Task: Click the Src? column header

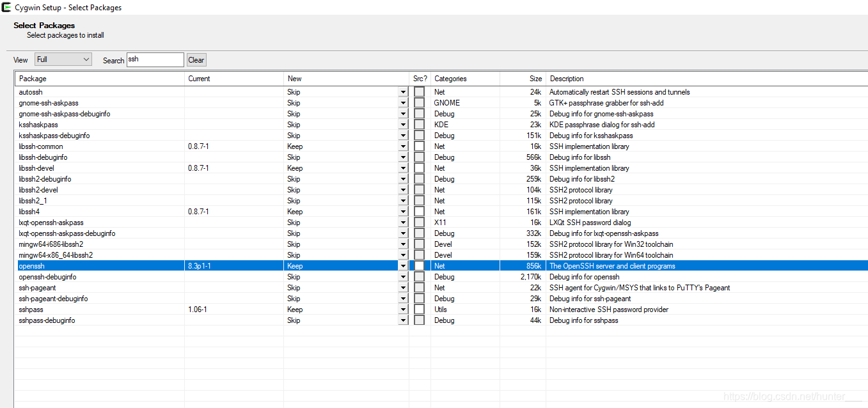Action: pyautogui.click(x=420, y=79)
